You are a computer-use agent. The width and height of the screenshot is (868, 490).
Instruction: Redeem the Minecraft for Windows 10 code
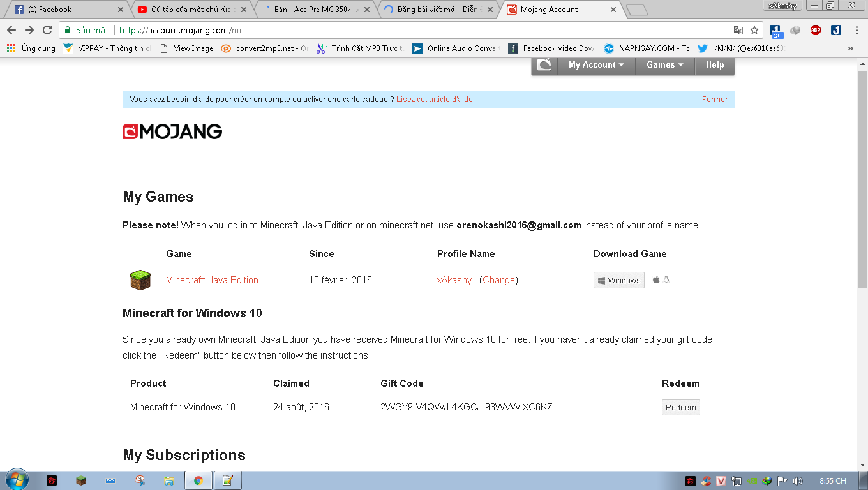(681, 407)
